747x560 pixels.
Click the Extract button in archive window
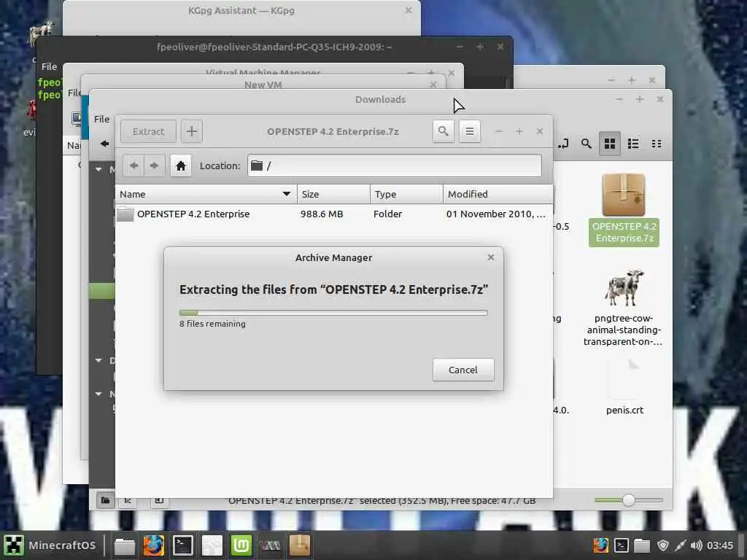coord(148,131)
